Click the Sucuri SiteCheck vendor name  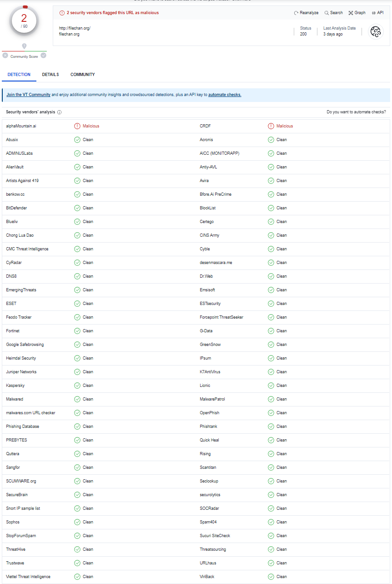pos(215,536)
